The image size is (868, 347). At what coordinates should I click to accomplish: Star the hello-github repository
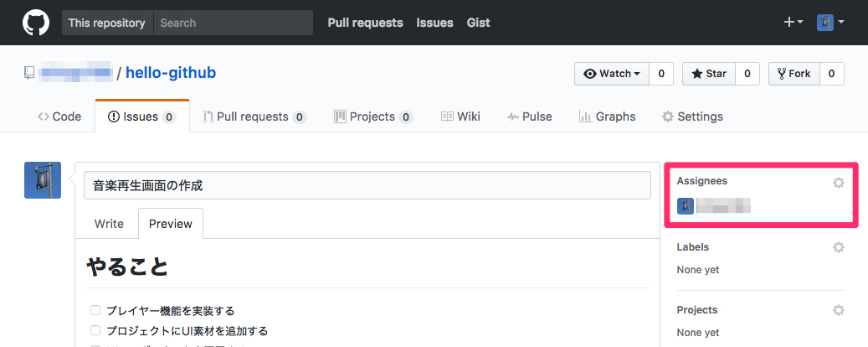click(708, 74)
